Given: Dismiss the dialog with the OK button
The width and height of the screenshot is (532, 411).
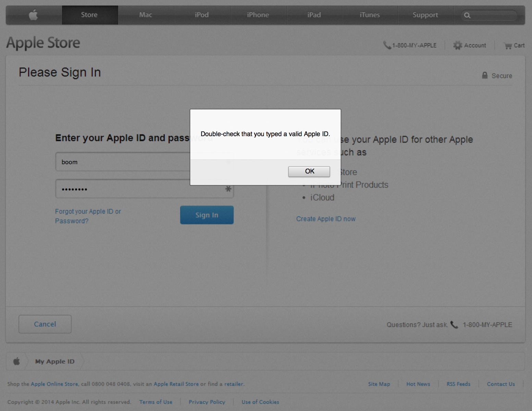Looking at the screenshot, I should point(309,172).
